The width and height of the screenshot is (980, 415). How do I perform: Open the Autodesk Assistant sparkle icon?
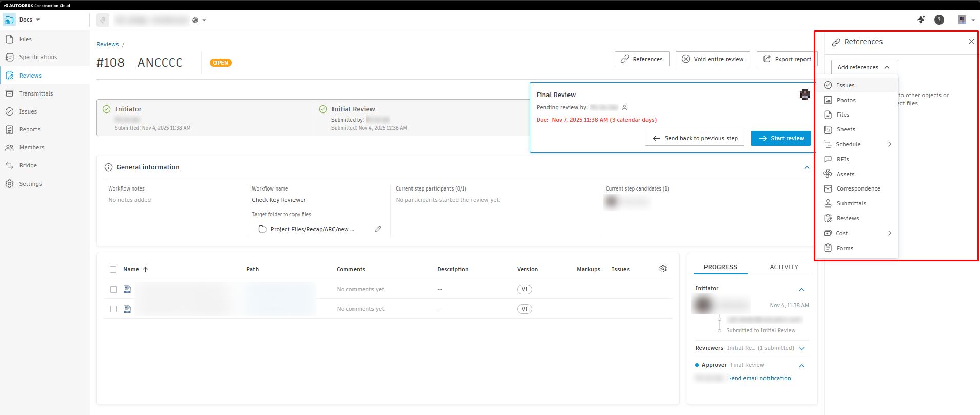(x=921, y=20)
